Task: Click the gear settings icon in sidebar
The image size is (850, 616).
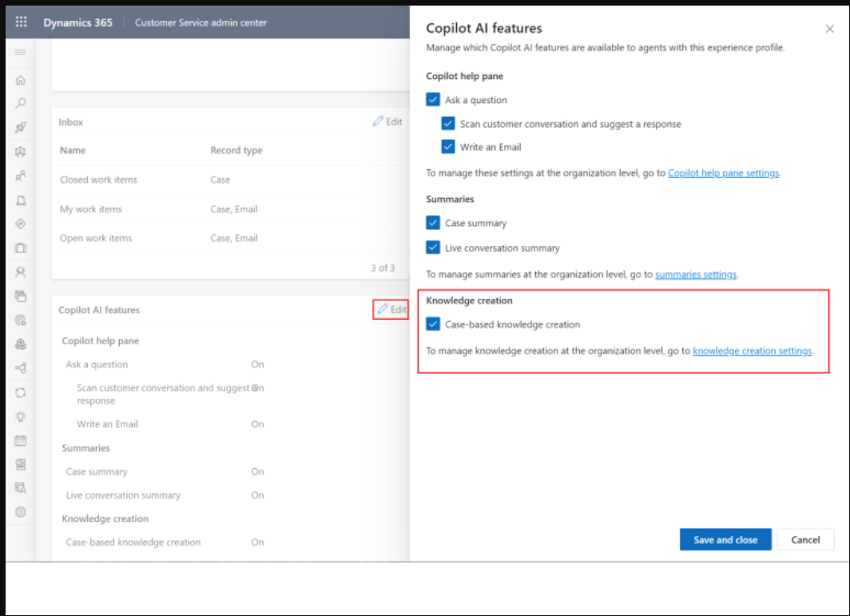Action: (21, 511)
